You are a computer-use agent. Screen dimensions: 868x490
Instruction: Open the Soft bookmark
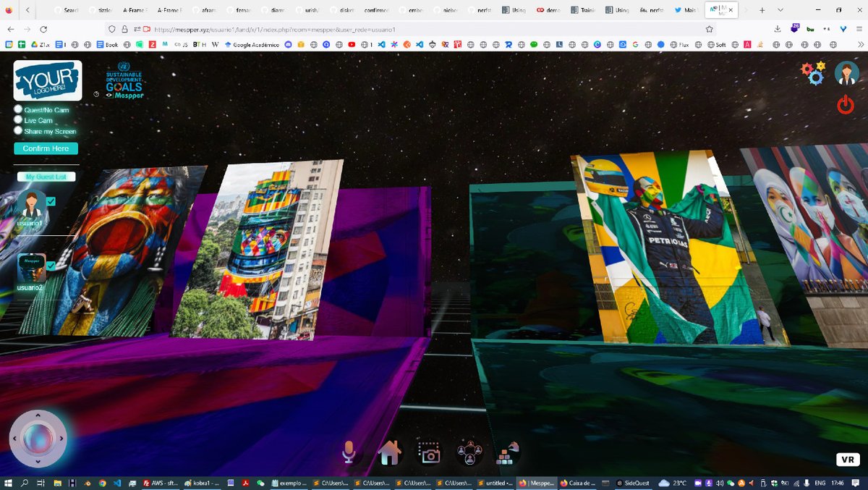tap(716, 44)
